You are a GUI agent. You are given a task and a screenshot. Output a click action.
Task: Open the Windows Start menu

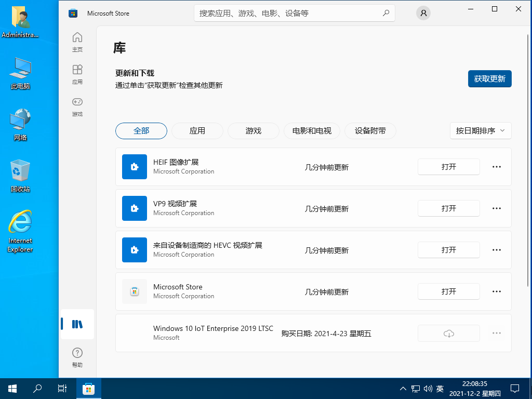[12, 389]
